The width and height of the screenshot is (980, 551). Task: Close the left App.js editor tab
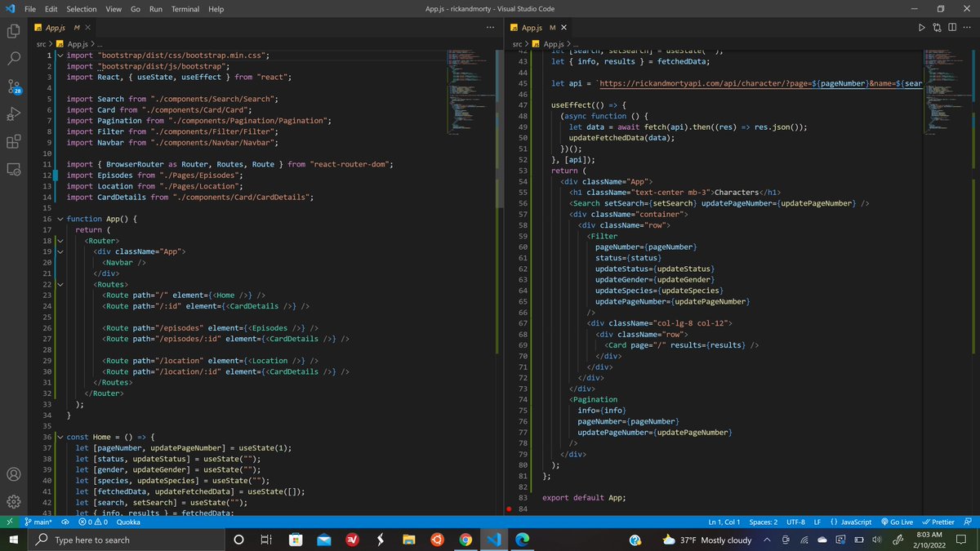[x=88, y=28]
